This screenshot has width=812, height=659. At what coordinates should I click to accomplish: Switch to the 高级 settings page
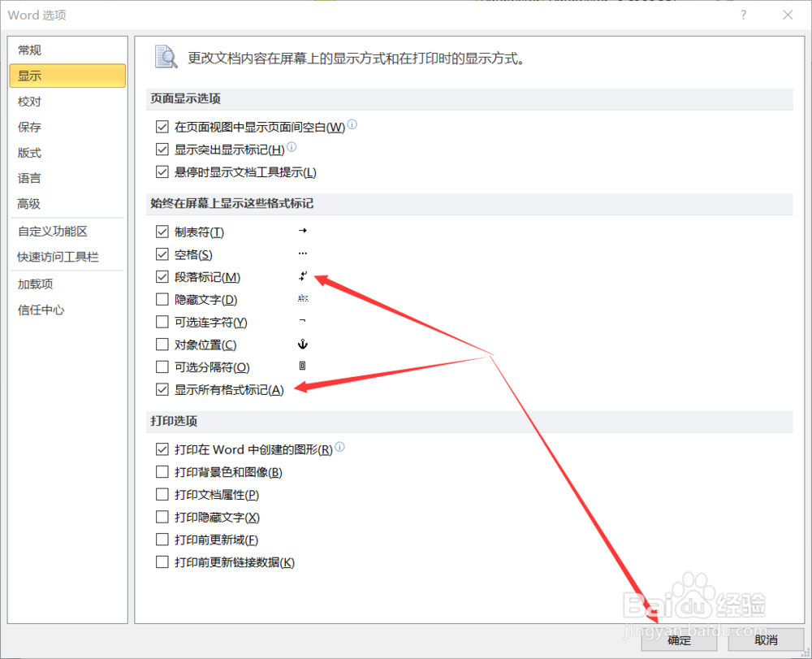[28, 204]
